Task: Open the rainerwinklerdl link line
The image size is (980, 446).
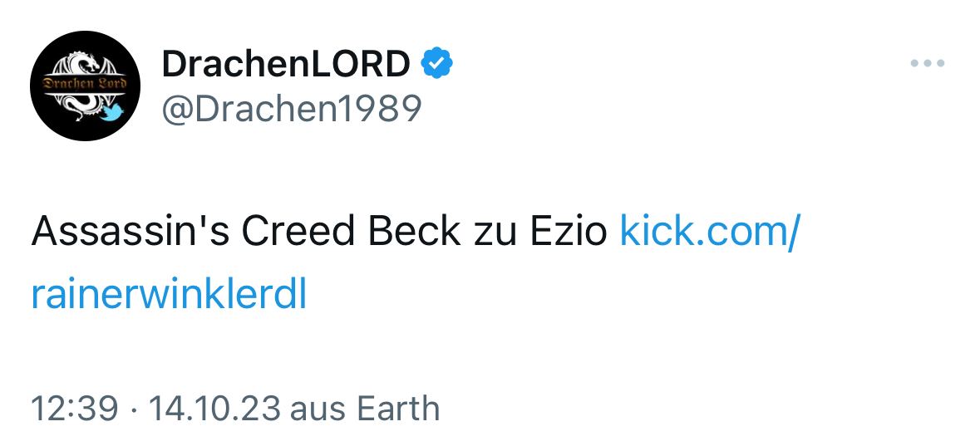Action: [169, 295]
